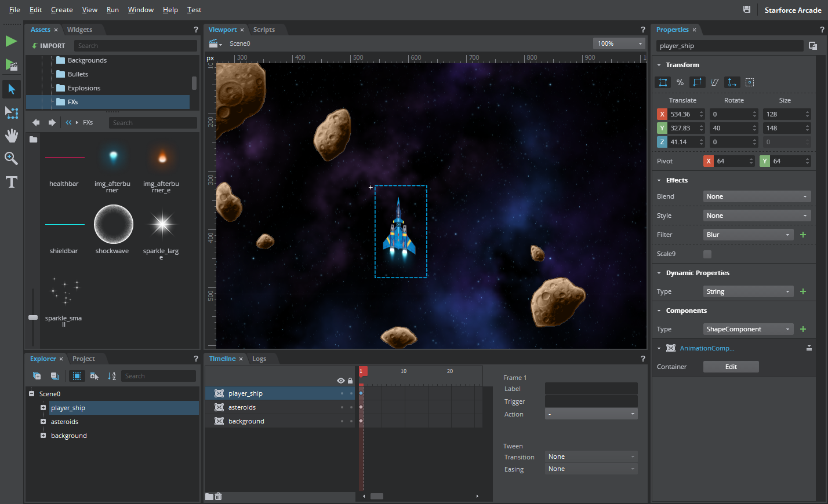This screenshot has width=828, height=504.
Task: Toggle selection filter button in Explorer toolbar
Action: (77, 376)
